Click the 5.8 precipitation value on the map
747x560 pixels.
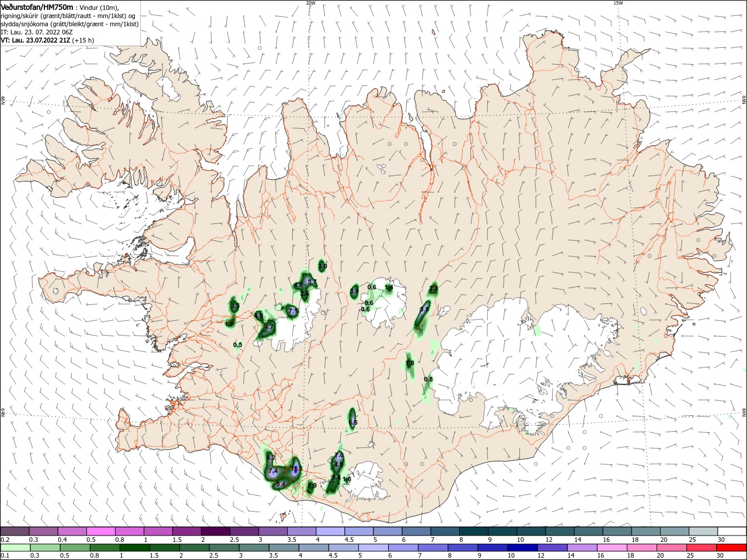424,309
